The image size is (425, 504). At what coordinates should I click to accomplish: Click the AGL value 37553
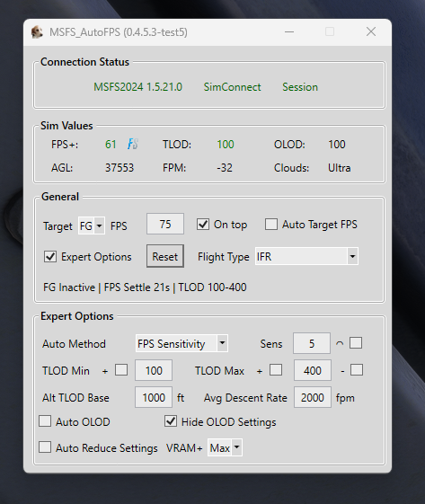point(120,168)
